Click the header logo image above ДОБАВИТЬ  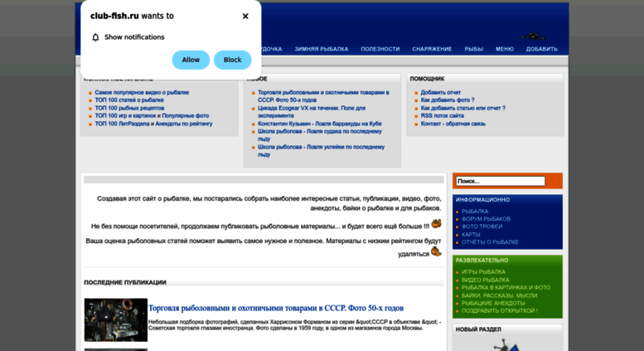533,37
